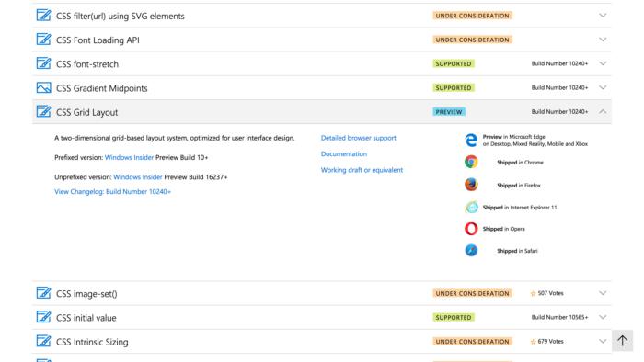
Task: Click the CSS initial value title
Action: pos(86,318)
